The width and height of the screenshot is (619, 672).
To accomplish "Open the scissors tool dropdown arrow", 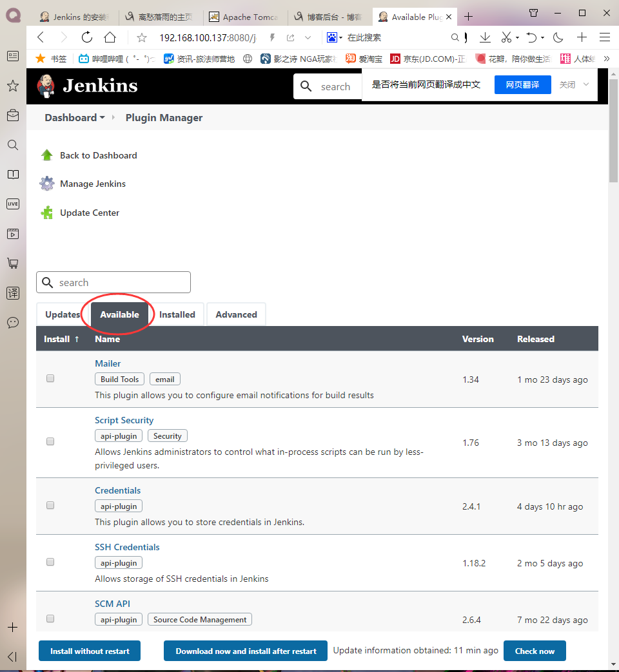I will 517,38.
